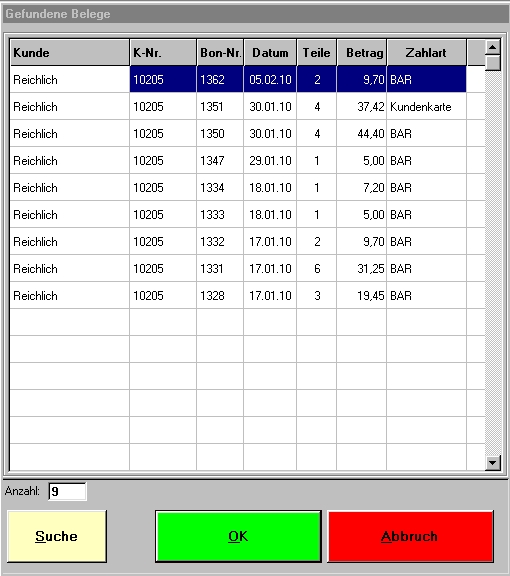Confirm selection with the green OK button
This screenshot has width=510, height=576.
[238, 536]
